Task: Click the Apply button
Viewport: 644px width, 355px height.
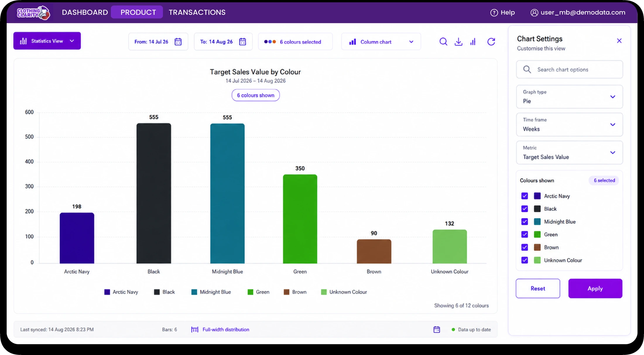Action: click(595, 289)
